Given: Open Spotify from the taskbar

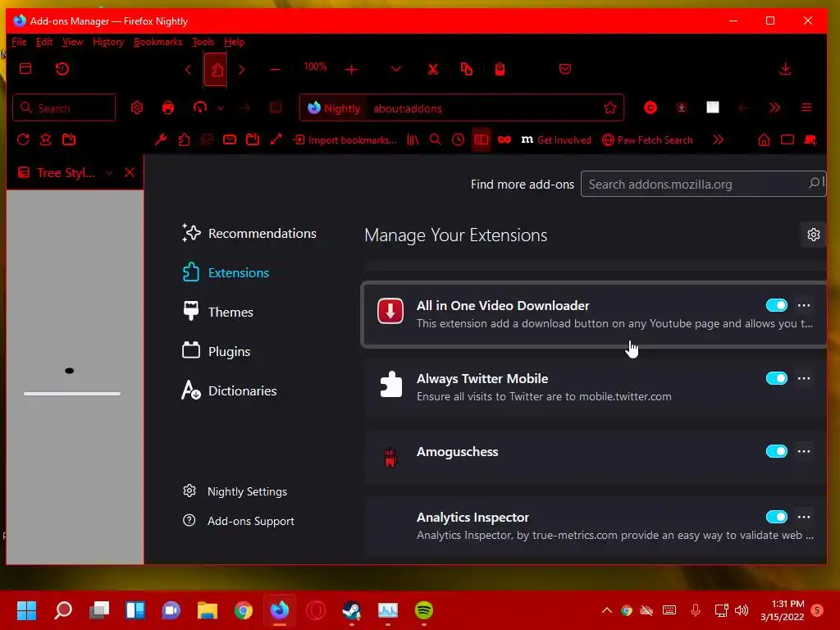Looking at the screenshot, I should (424, 610).
